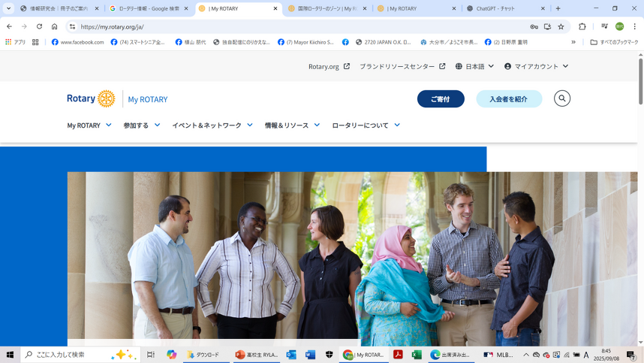The image size is (644, 363).
Task: Expand the 情報＆リソース menu
Action: coord(291,126)
